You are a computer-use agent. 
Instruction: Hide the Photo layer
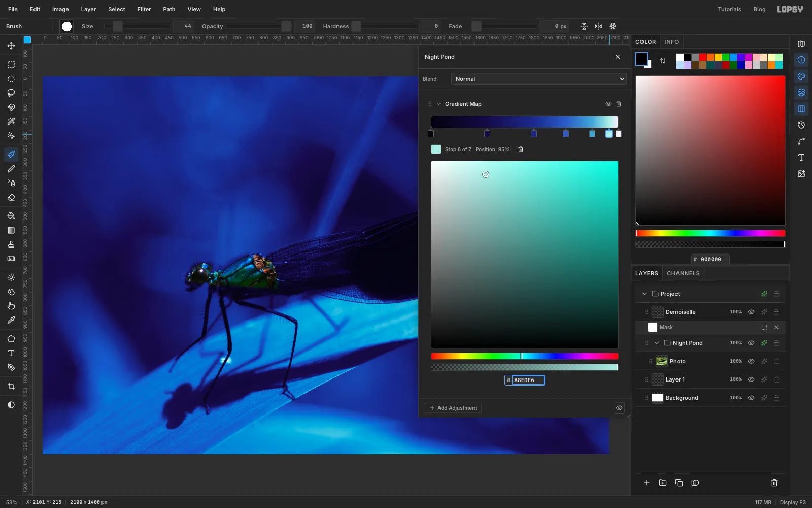click(751, 361)
